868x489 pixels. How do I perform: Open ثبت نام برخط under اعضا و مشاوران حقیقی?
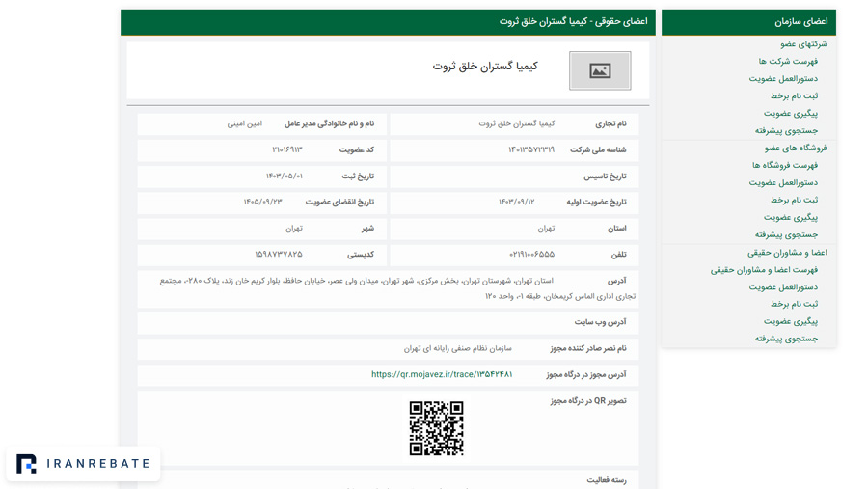point(794,304)
